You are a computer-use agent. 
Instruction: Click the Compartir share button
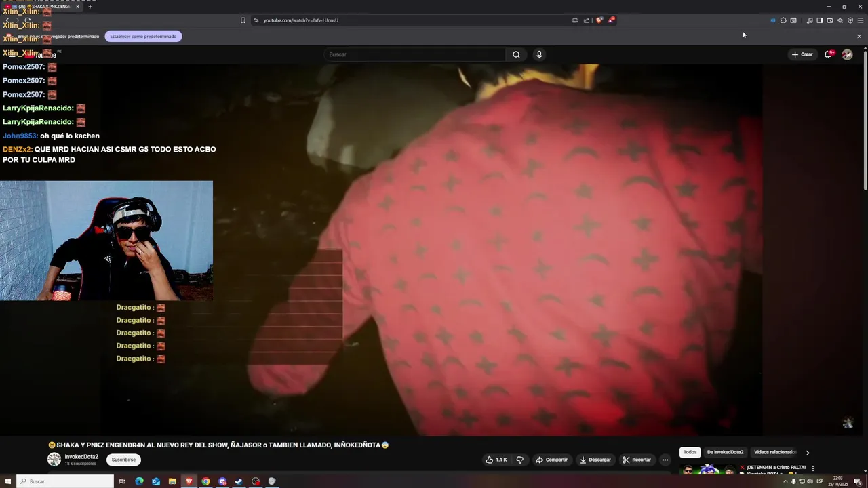551,460
